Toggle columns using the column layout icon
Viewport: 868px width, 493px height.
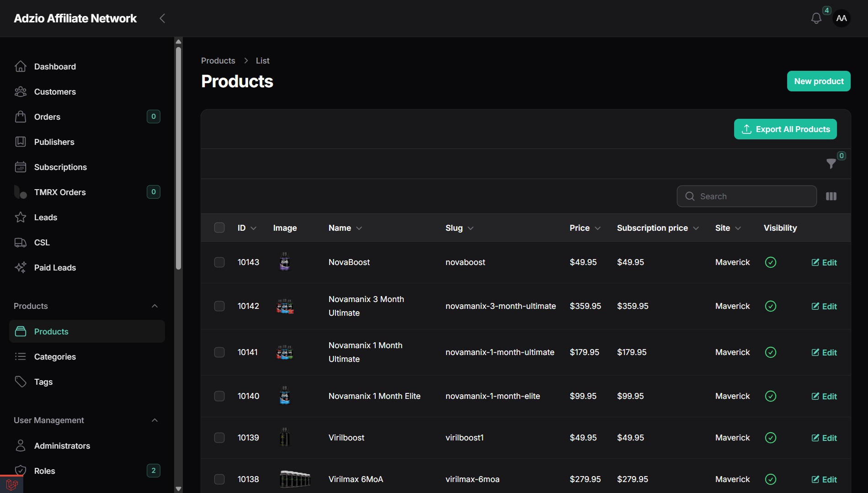pyautogui.click(x=831, y=196)
